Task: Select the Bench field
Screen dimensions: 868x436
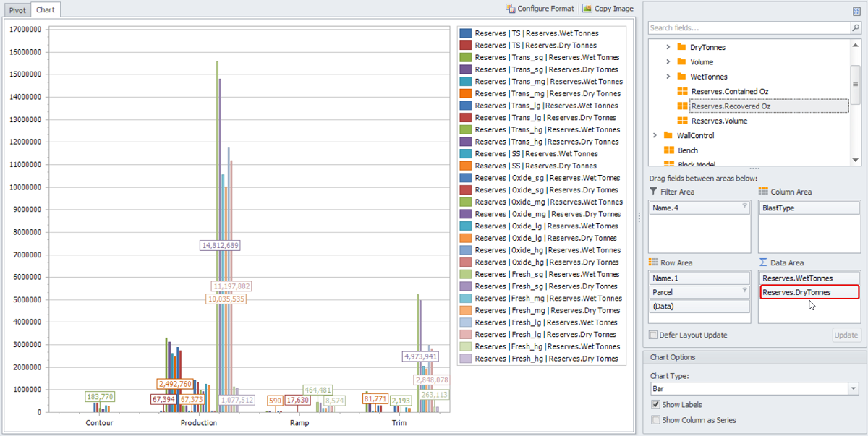Action: 688,150
